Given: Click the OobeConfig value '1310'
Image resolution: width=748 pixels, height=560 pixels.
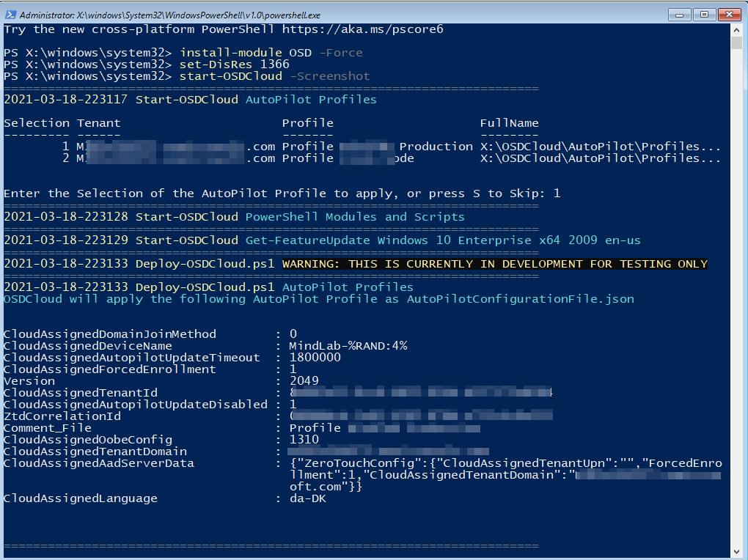Looking at the screenshot, I should click(x=304, y=439).
